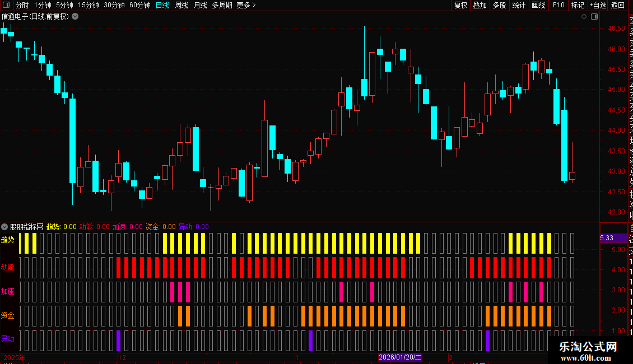Open indicator dropdown beside 股朋指标网
The height and width of the screenshot is (364, 633).
coord(4,227)
